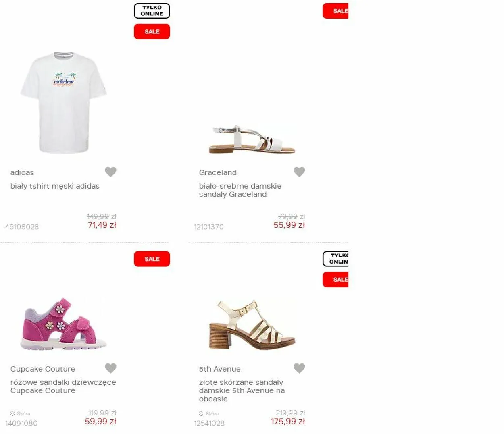Open pink Cupcake Couture sandal image
504x434 pixels.
64,324
